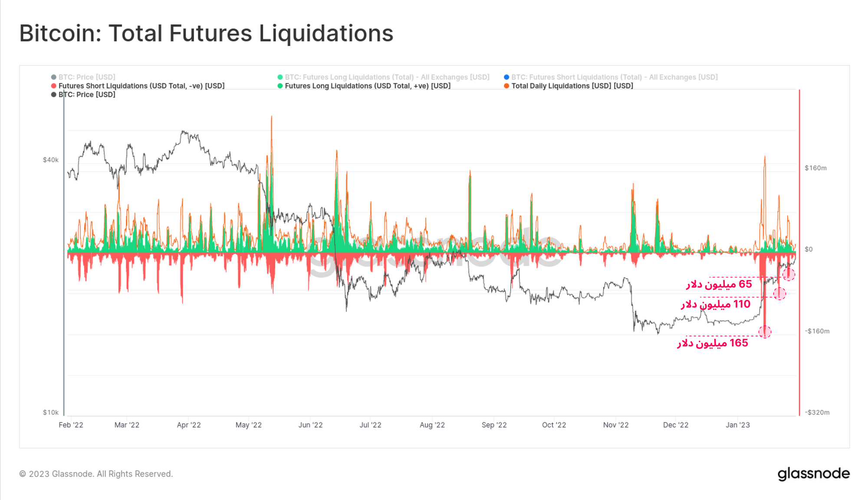Click the pink circle marker at 165 million annotation
Viewport: 868px width, 500px height.
(x=765, y=332)
